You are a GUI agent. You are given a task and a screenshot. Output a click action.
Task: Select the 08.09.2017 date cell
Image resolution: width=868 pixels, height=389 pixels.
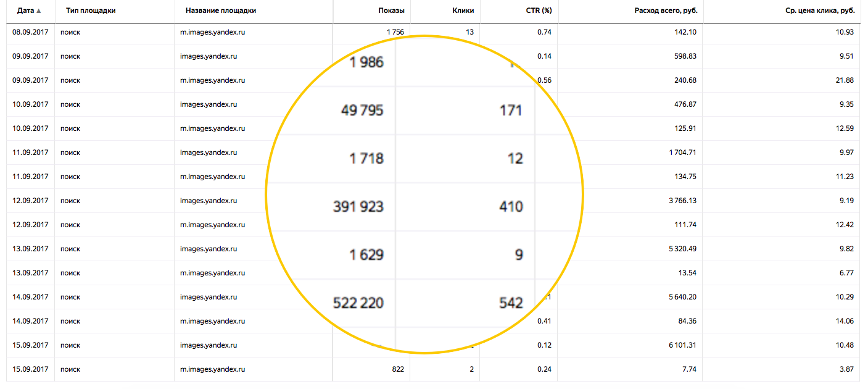click(x=30, y=32)
